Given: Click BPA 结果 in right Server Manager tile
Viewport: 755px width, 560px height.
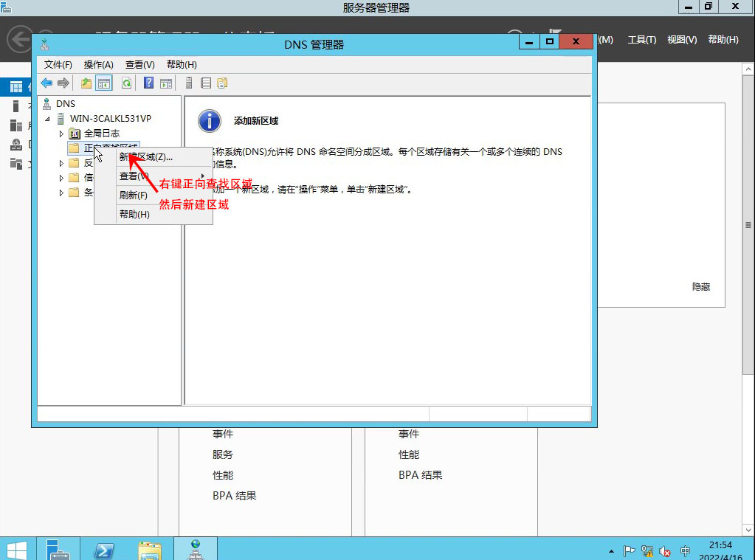Looking at the screenshot, I should tap(421, 474).
